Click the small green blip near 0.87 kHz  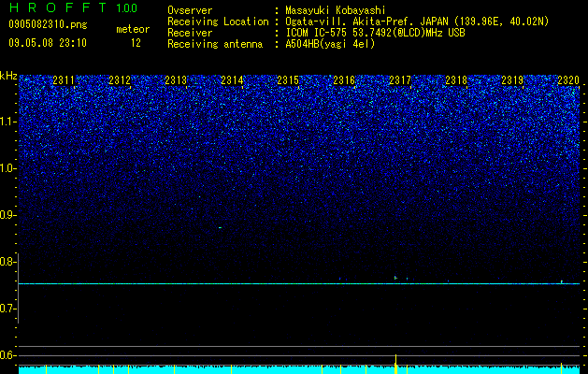click(x=220, y=227)
